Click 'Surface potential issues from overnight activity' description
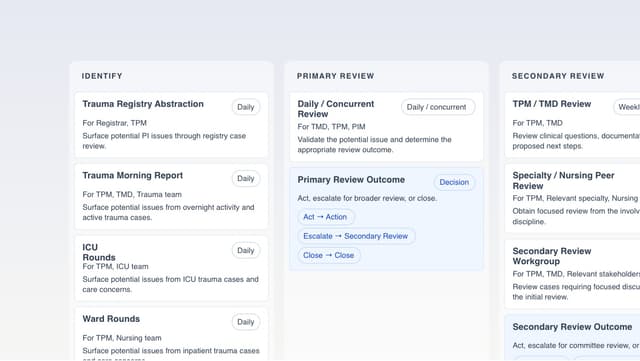This screenshot has height=361, width=640. (x=168, y=212)
